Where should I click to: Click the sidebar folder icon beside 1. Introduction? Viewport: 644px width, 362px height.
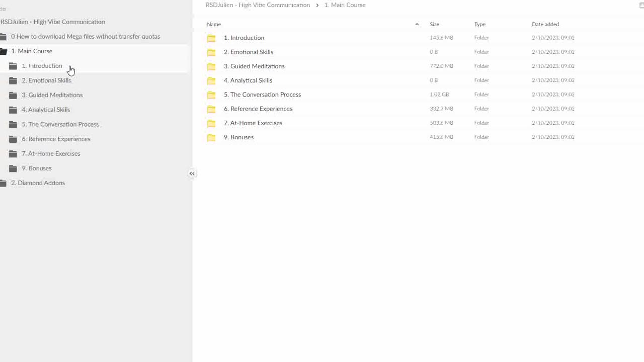coord(13,66)
